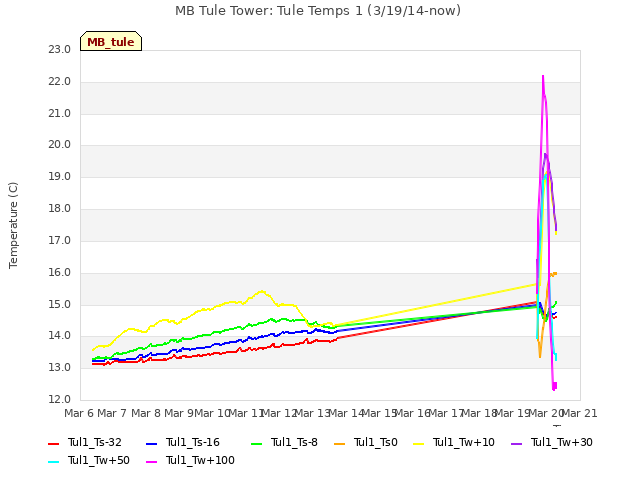Click the Mar 8 x-axis label
This screenshot has width=640, height=480.
(x=146, y=413)
